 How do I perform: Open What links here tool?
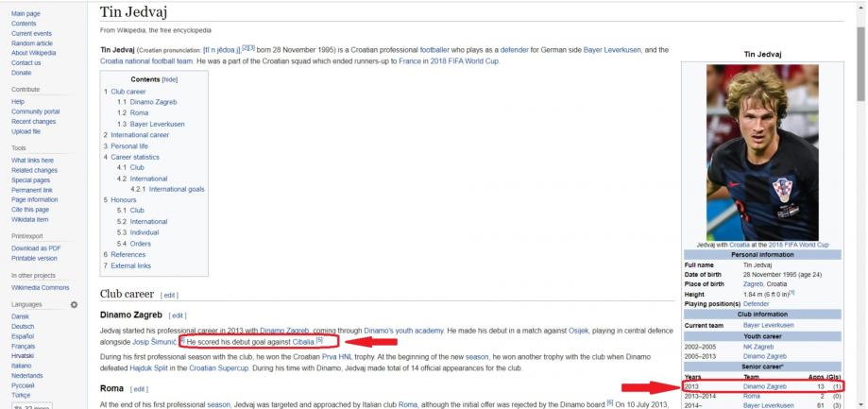point(33,161)
